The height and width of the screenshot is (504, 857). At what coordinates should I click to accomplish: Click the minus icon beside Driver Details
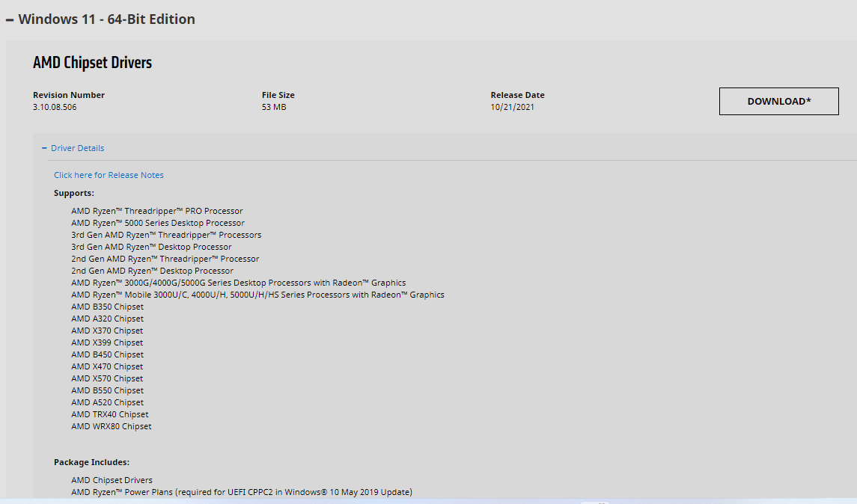tap(45, 148)
